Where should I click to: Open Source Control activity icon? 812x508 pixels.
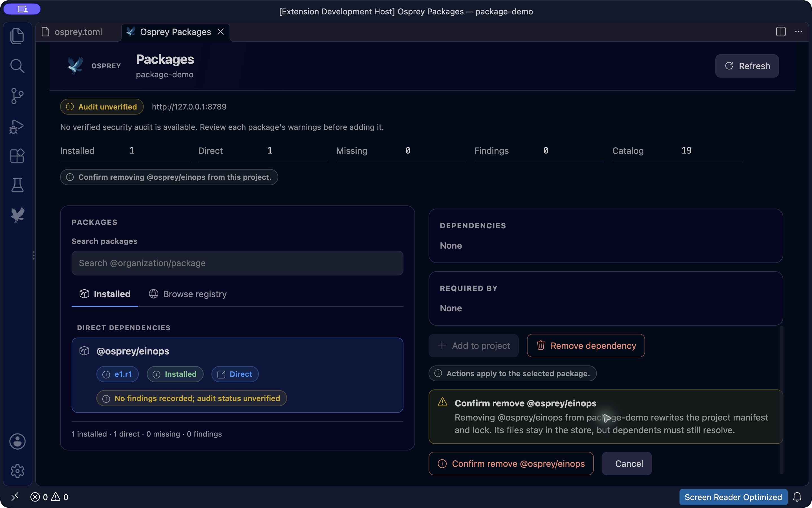pos(17,96)
